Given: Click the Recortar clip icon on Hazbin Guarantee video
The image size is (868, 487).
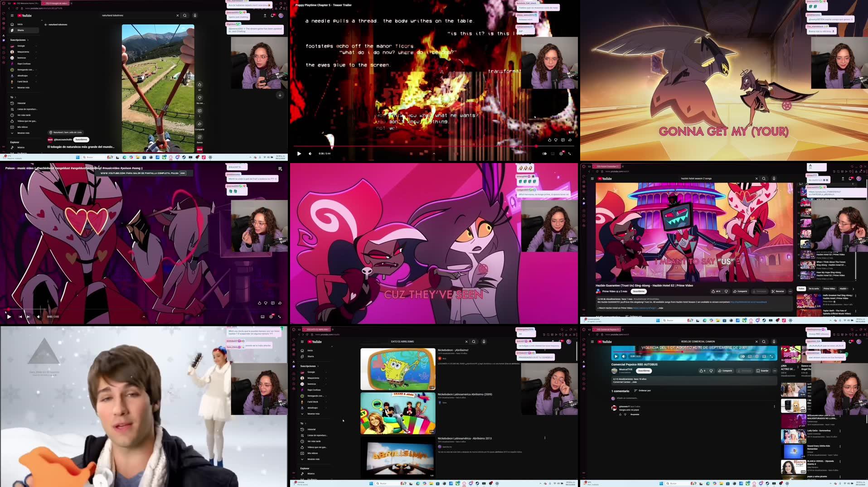Looking at the screenshot, I should [778, 292].
